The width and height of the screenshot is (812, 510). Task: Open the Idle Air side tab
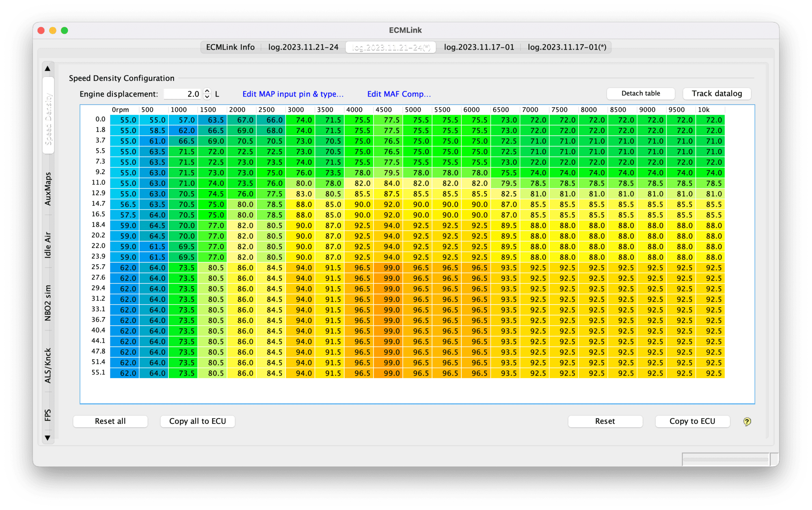48,245
